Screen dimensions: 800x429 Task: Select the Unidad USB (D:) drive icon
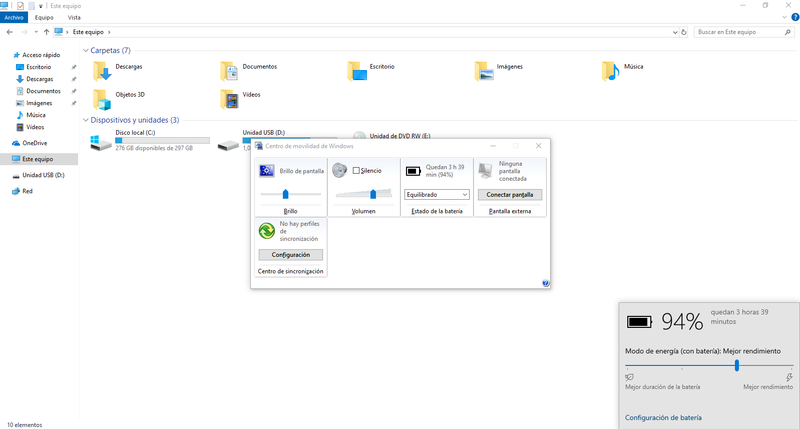coord(228,145)
